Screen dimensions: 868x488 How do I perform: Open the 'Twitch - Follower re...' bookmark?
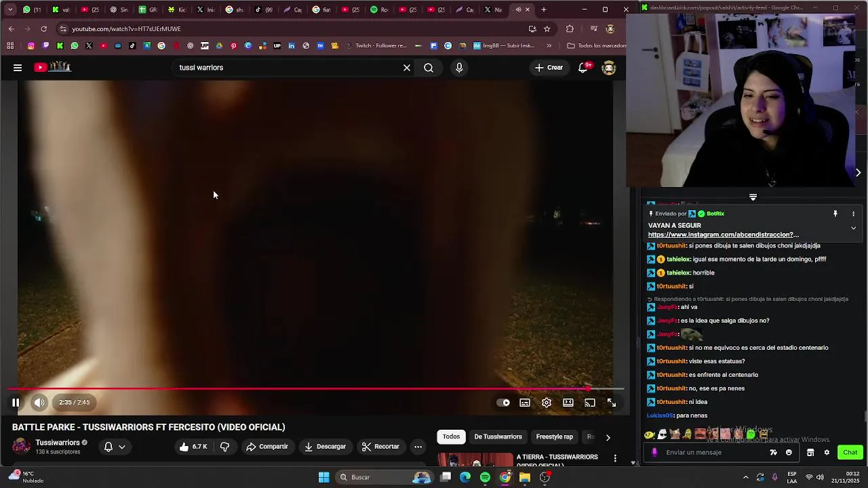[376, 46]
